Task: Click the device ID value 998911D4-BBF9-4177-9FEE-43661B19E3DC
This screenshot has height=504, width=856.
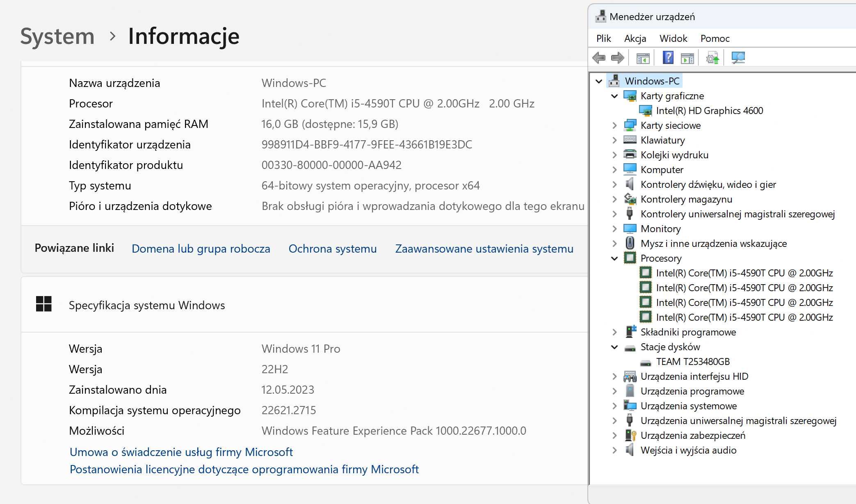Action: click(367, 144)
